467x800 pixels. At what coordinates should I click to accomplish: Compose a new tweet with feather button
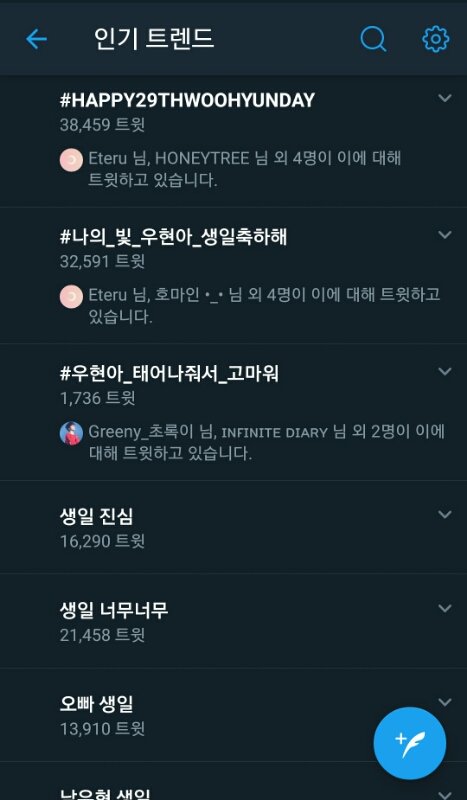409,743
